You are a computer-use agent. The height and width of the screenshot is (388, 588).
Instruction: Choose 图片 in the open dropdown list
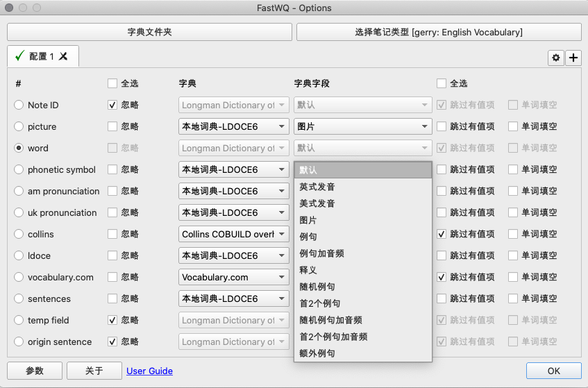[x=363, y=220]
